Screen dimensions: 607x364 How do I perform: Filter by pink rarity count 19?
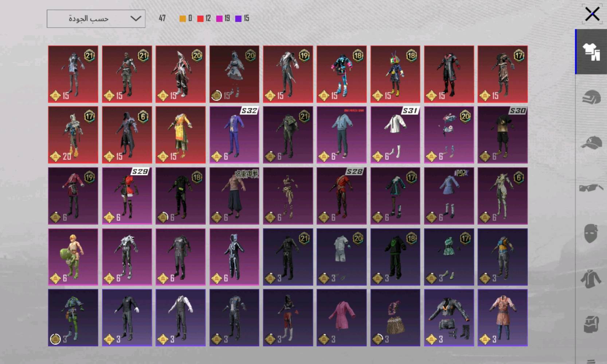[223, 19]
